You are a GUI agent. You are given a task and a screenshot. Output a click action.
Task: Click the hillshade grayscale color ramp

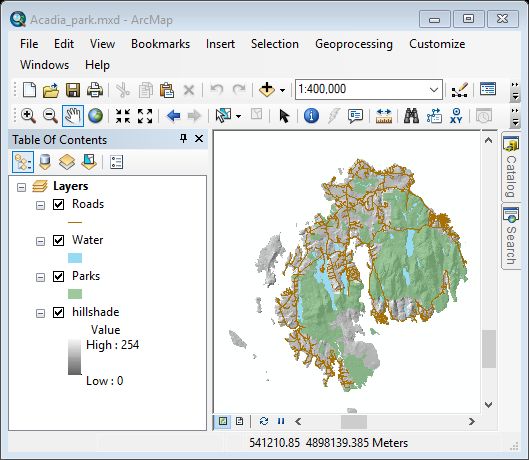point(75,357)
